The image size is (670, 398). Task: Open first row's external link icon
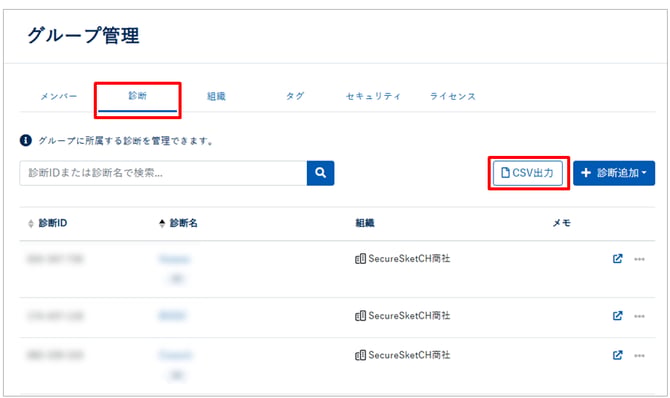point(617,259)
